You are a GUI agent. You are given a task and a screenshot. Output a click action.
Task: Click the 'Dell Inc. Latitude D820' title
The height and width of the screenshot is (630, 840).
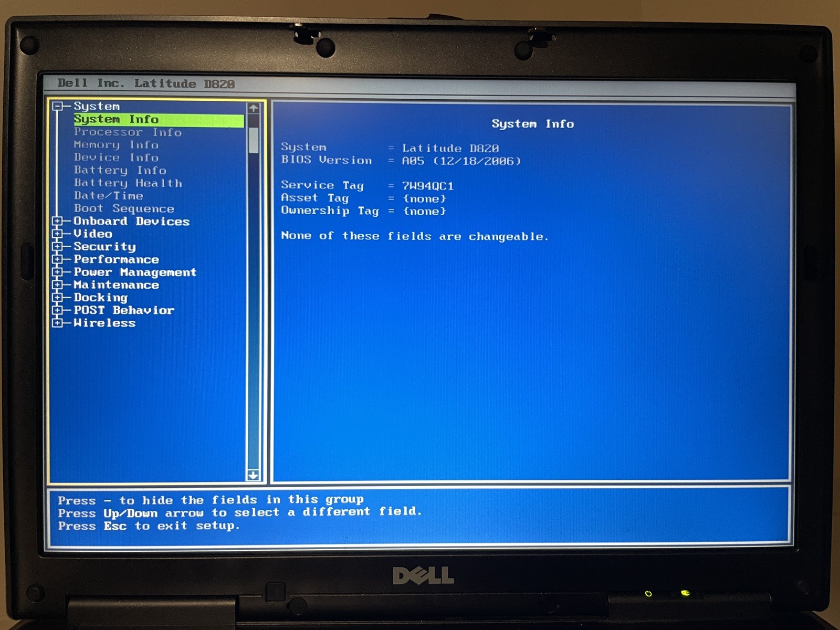146,83
